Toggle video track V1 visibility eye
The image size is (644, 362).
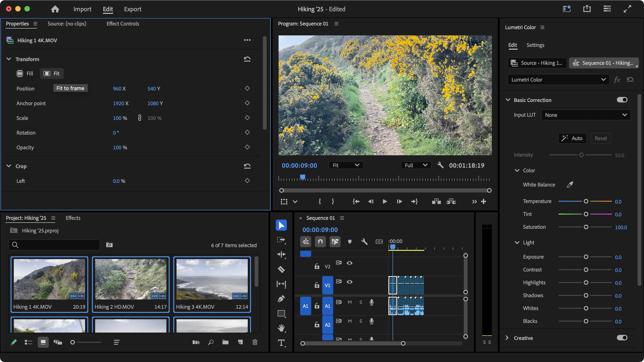point(349,281)
